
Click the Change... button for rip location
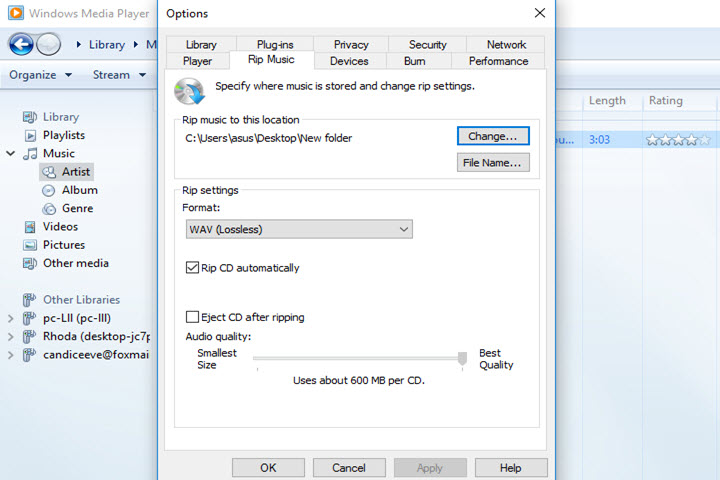(x=493, y=136)
